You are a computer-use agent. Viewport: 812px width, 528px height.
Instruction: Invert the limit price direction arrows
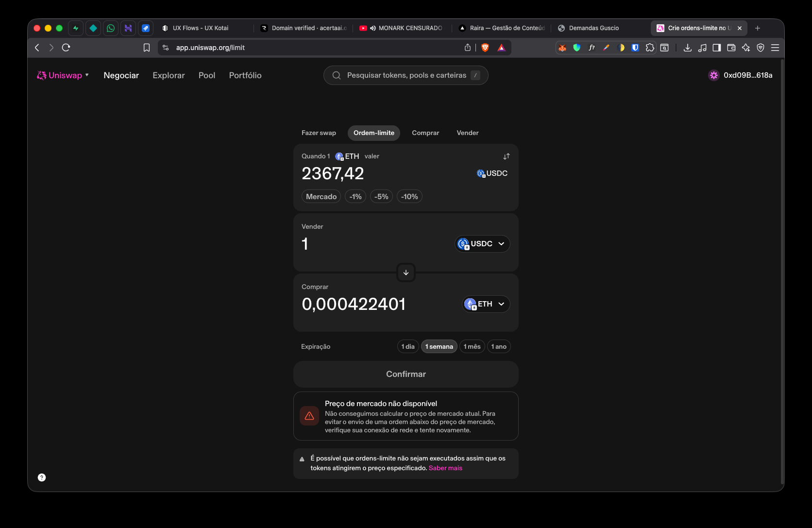[507, 156]
